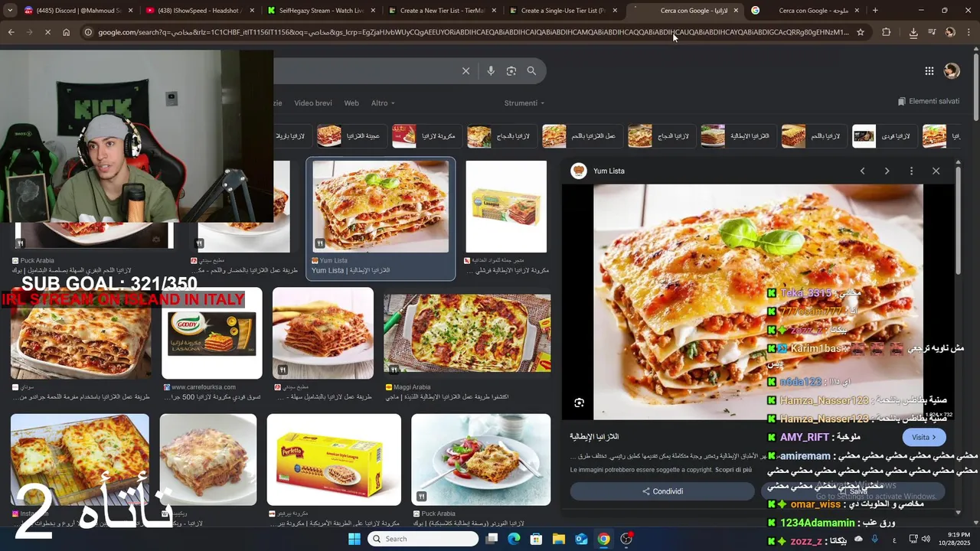Select لازانيا بالدجاج suggestion chip
The width and height of the screenshot is (980, 551).
pyautogui.click(x=501, y=136)
